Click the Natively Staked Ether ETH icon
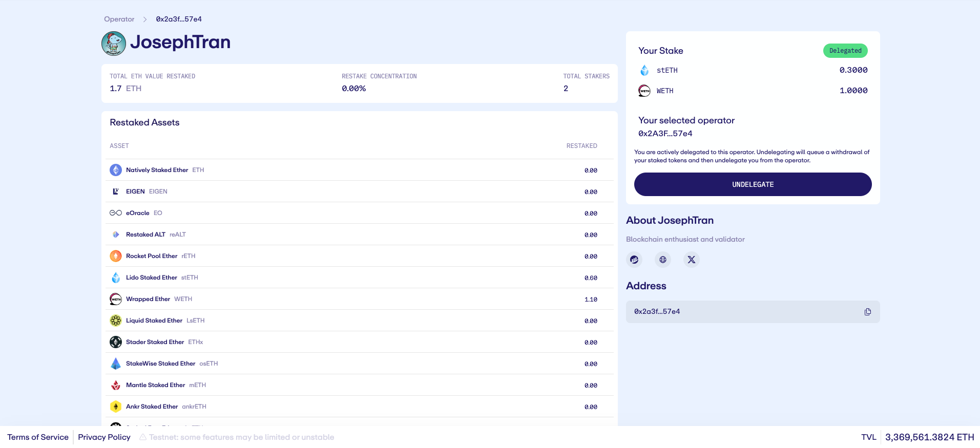This screenshot has height=448, width=980. [x=116, y=170]
